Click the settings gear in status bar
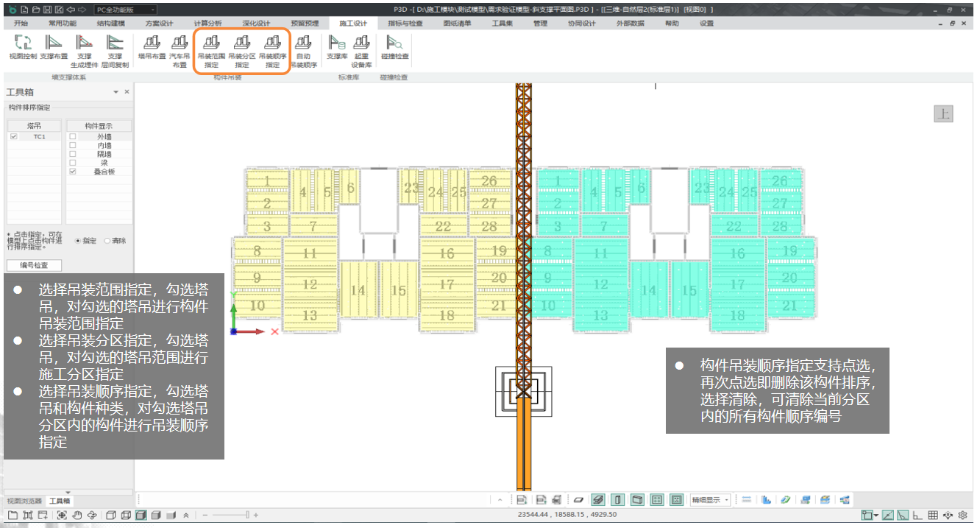 pos(962,515)
